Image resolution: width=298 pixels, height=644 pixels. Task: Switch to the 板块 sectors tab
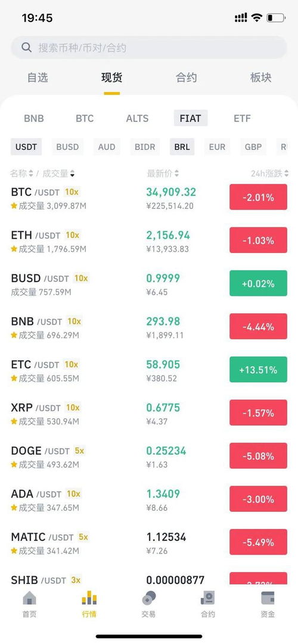(x=260, y=77)
